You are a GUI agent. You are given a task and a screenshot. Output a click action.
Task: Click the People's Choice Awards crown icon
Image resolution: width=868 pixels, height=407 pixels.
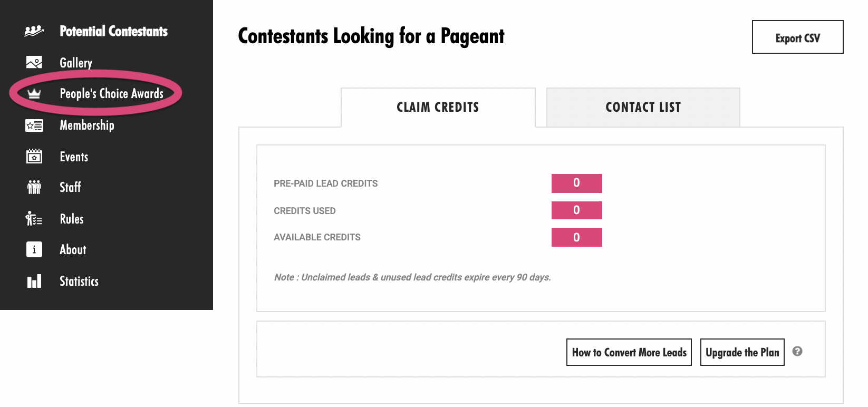[34, 94]
